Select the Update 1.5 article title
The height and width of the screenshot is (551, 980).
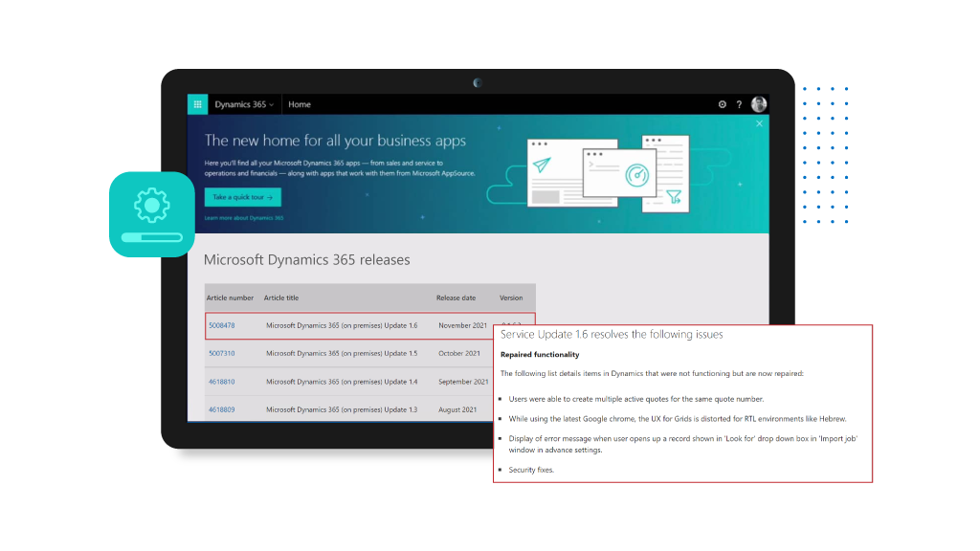pos(342,354)
